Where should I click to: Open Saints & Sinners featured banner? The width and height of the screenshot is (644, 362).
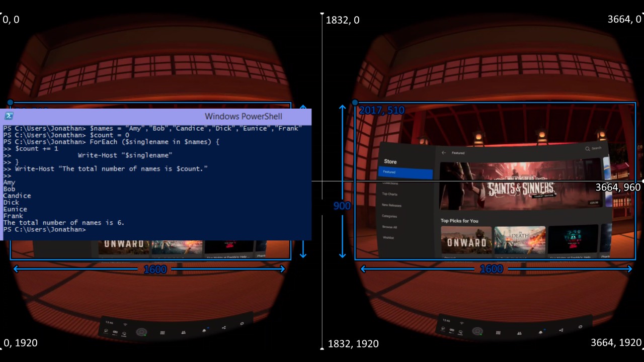pos(521,186)
